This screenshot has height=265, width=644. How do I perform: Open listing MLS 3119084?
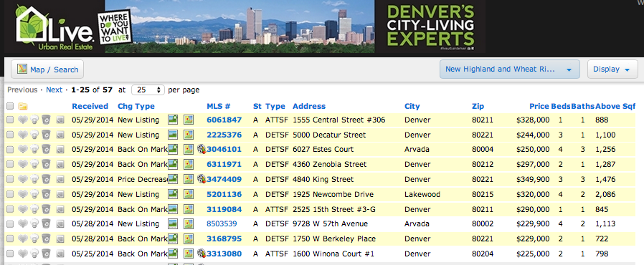224,209
